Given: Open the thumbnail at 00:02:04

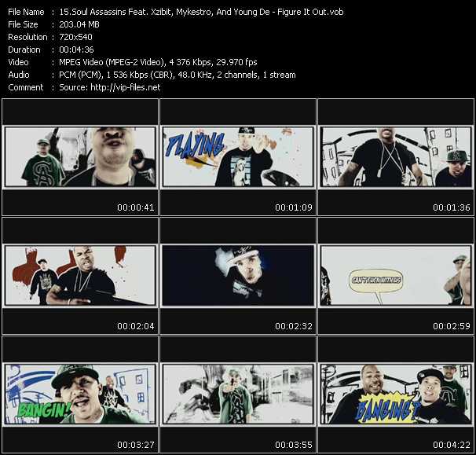Looking at the screenshot, I should (80, 276).
